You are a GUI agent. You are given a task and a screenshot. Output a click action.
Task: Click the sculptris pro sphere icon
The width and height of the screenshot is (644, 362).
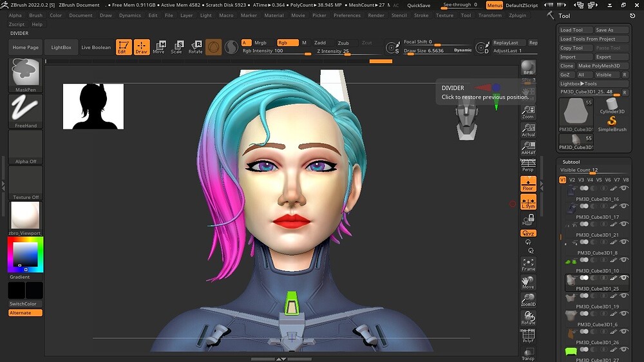pos(231,47)
